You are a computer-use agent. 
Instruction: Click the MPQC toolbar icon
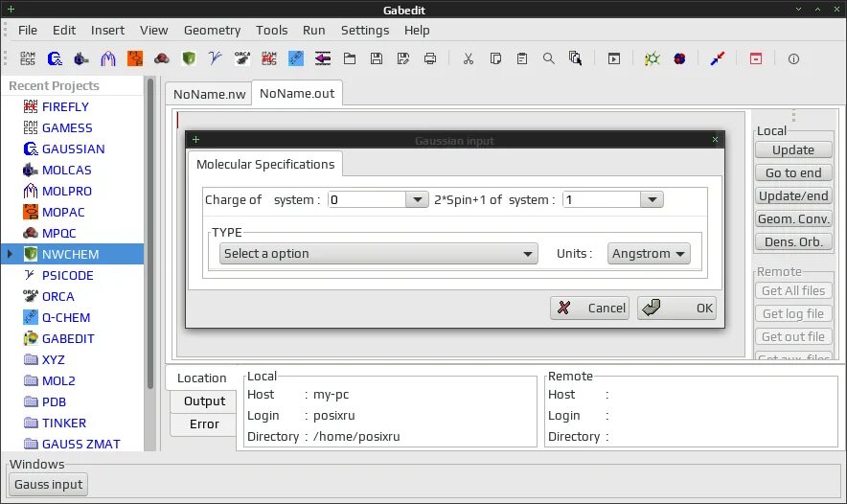click(162, 58)
